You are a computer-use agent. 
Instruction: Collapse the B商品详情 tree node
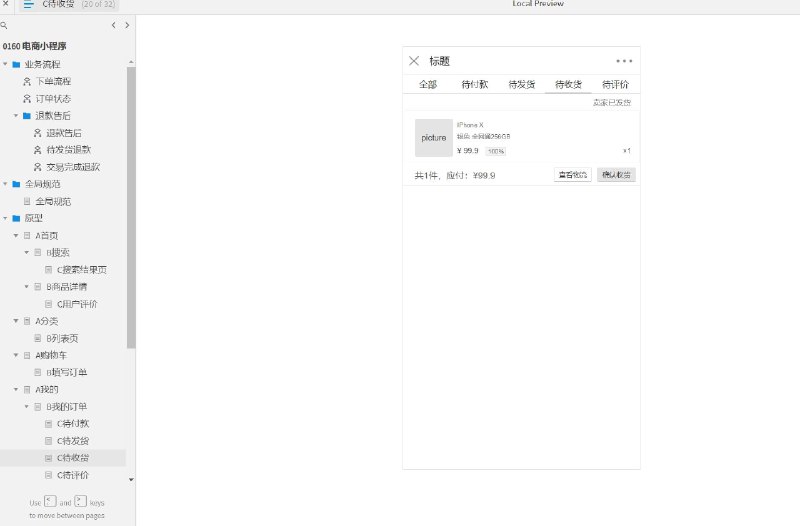(x=27, y=287)
